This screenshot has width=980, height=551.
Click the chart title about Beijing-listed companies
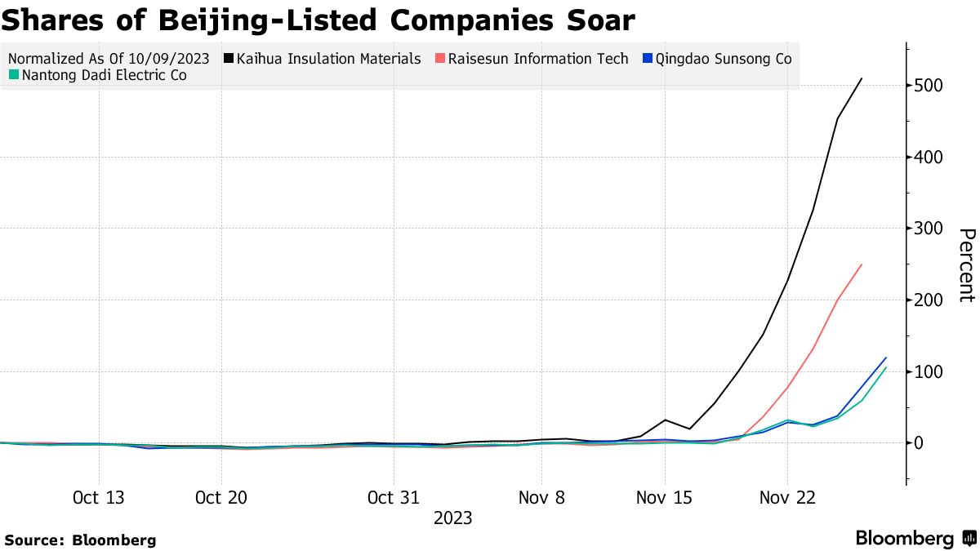[318, 19]
